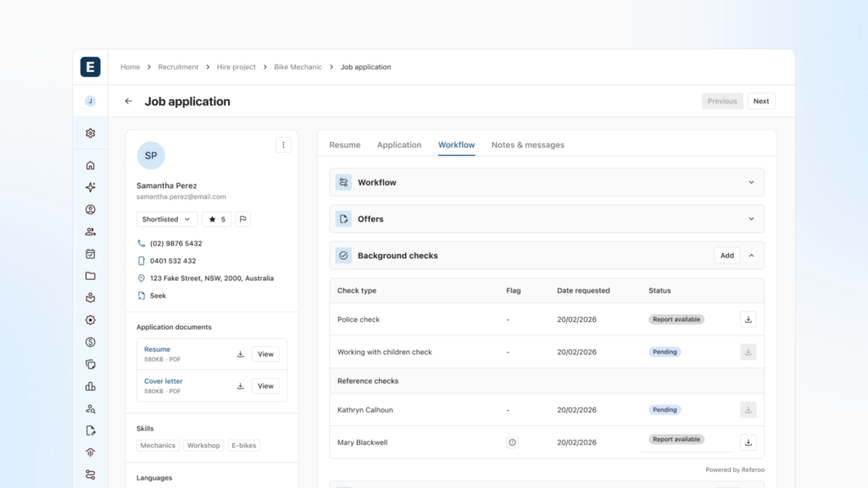The image size is (868, 488).
Task: Download the Cover letter file
Action: click(x=240, y=386)
